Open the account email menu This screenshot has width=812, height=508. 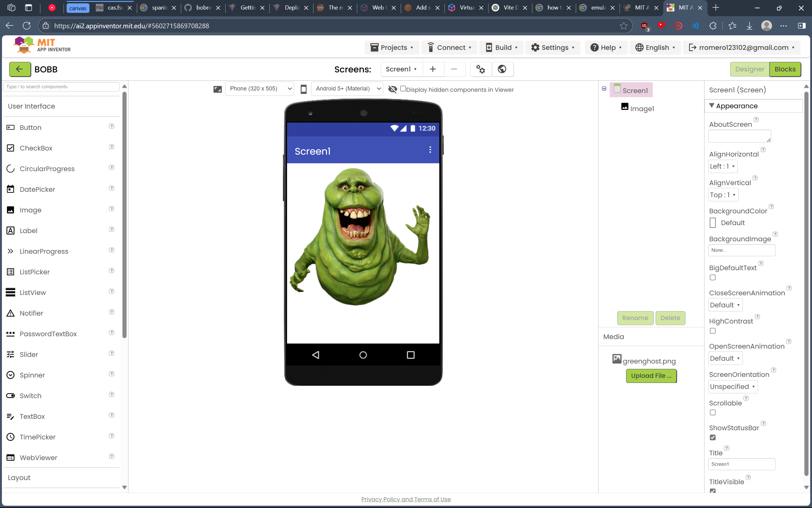(x=742, y=48)
